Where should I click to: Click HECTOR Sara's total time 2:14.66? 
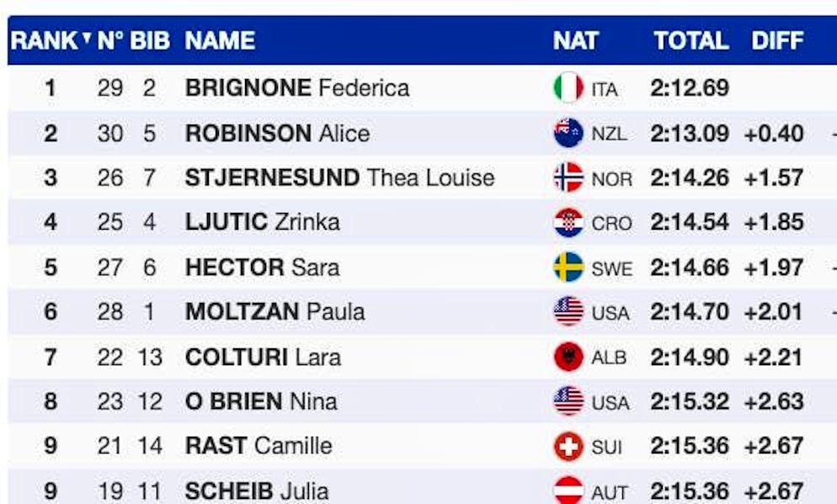690,268
